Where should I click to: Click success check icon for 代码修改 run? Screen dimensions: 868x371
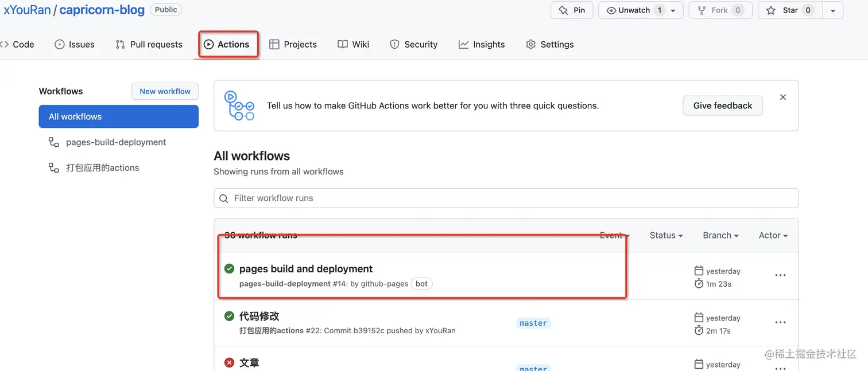229,316
